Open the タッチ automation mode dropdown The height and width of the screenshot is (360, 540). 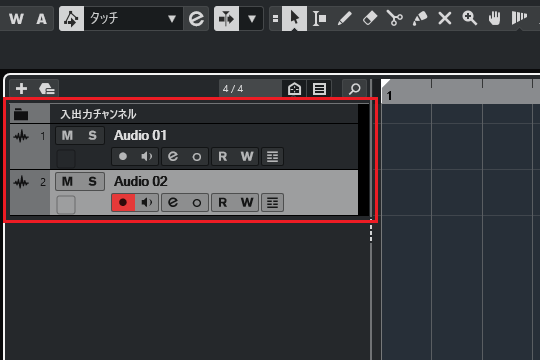point(133,18)
